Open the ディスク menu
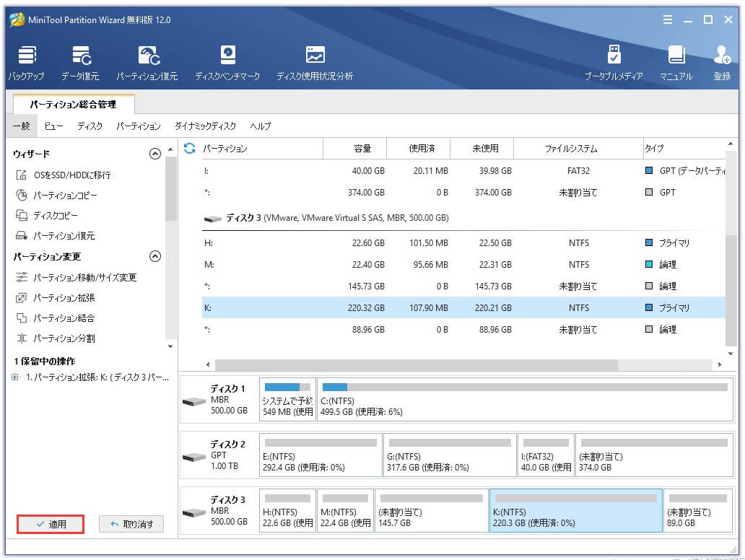The height and width of the screenshot is (560, 745). 90,126
